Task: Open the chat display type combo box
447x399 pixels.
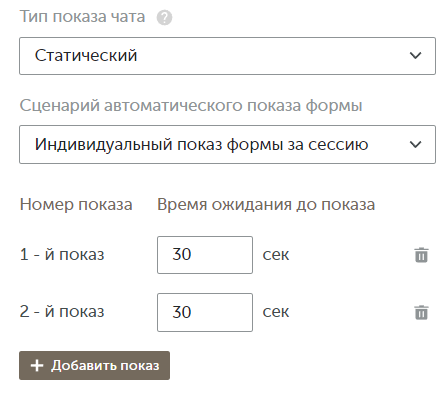Action: point(227,56)
